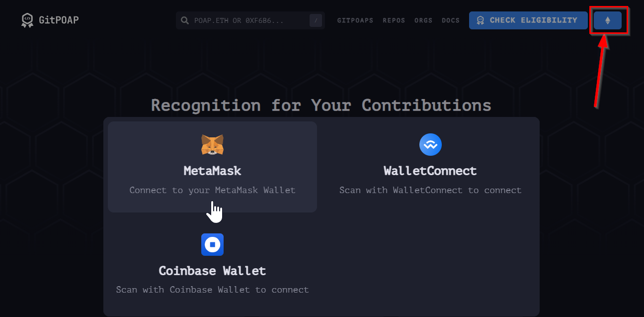This screenshot has height=317, width=644.
Task: Click the WalletConnect blue circle icon
Action: coord(430,145)
